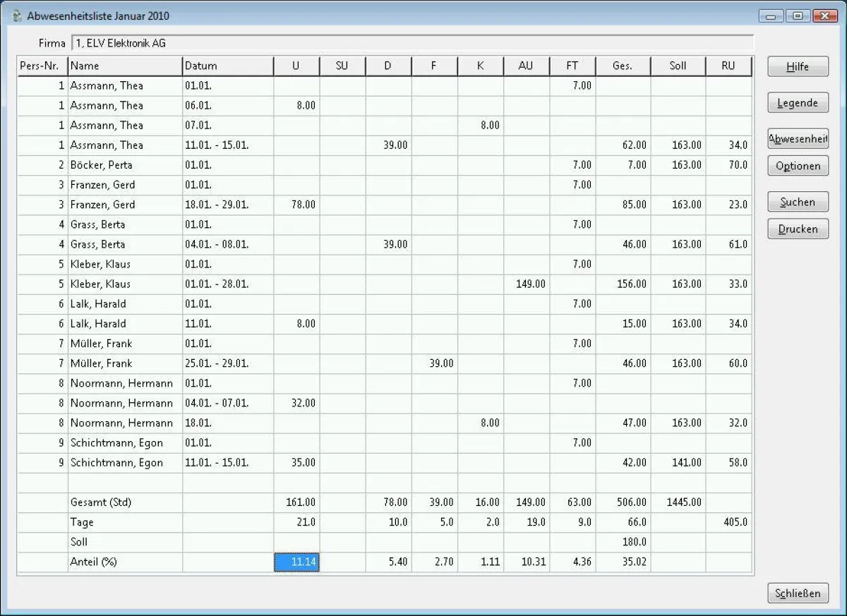The height and width of the screenshot is (616, 847).
Task: Click the 149.00 AU cell for Kleber, Klaus
Action: (x=527, y=284)
